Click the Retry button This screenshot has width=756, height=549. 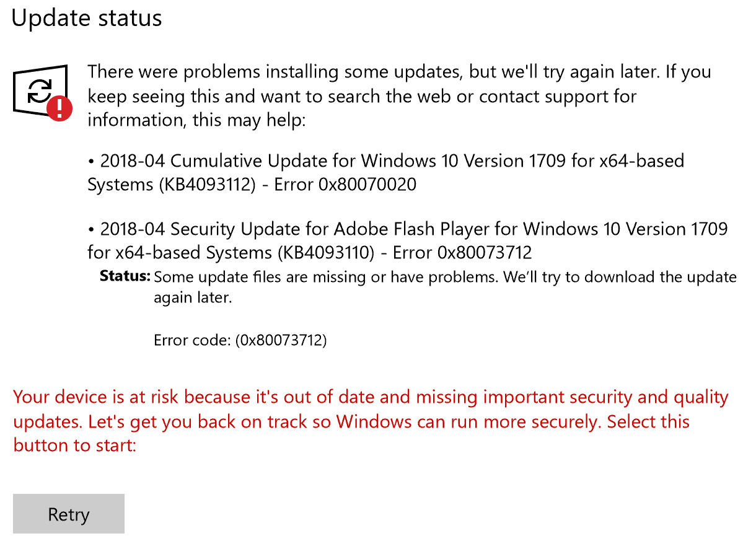tap(69, 514)
